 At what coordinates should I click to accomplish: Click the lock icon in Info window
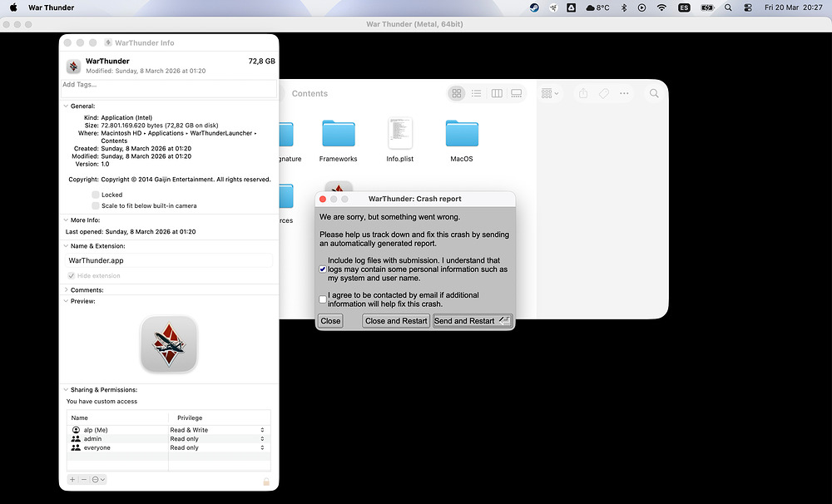[x=266, y=481]
